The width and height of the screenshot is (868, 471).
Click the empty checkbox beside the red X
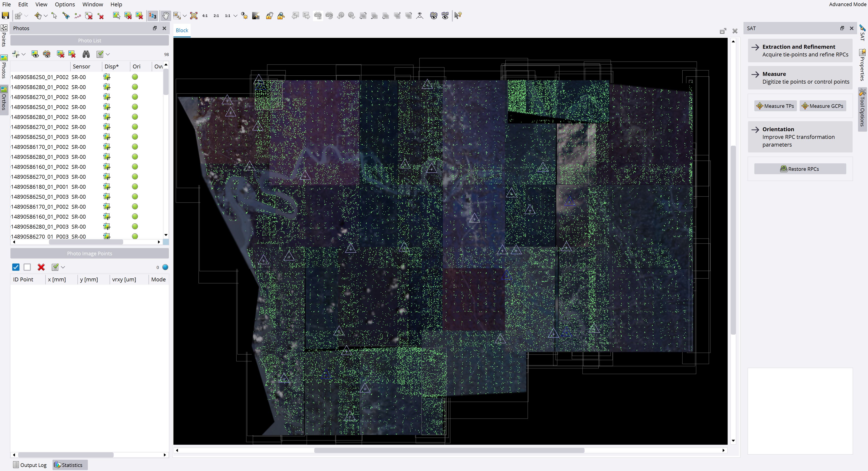[x=27, y=267]
